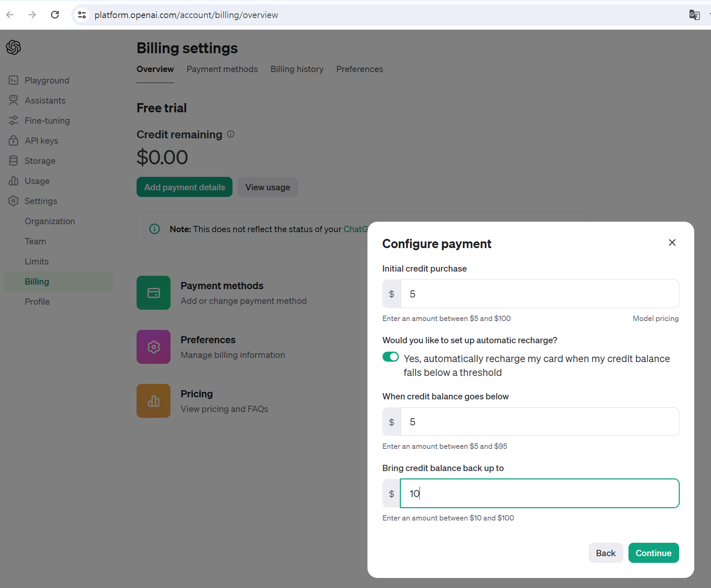Open Profile settings in sidebar
The height and width of the screenshot is (588, 711).
point(37,301)
